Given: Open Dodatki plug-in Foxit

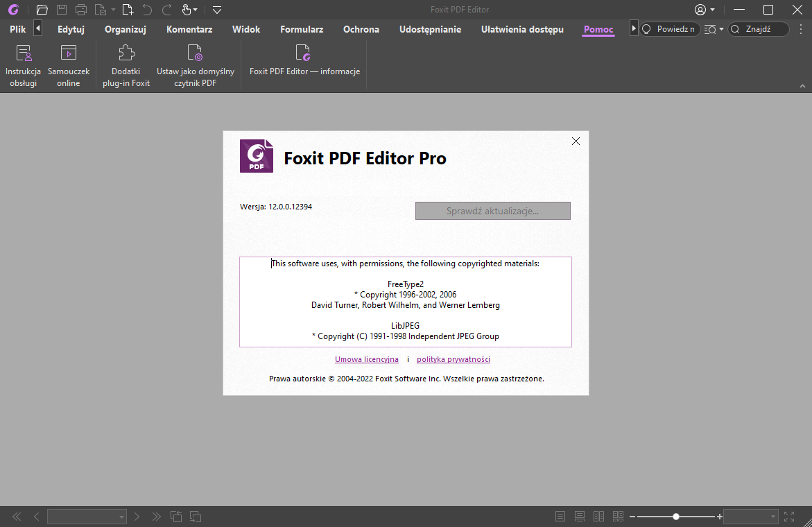Looking at the screenshot, I should (126, 65).
